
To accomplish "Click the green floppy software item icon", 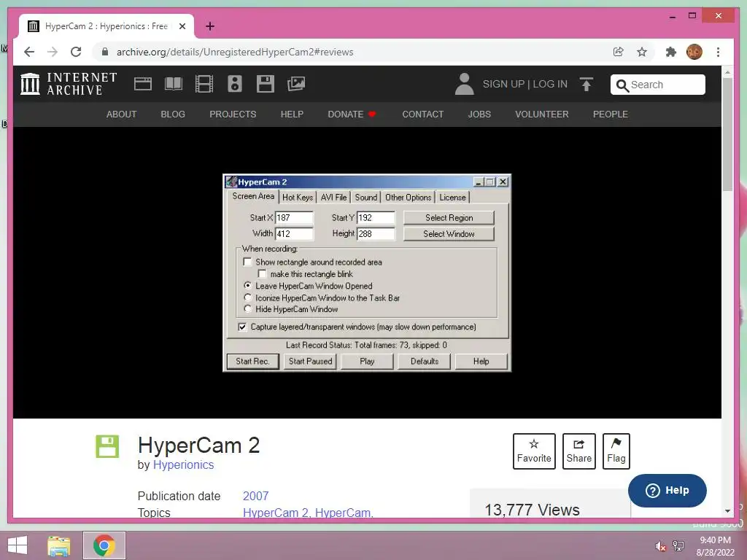I will click(x=107, y=446).
